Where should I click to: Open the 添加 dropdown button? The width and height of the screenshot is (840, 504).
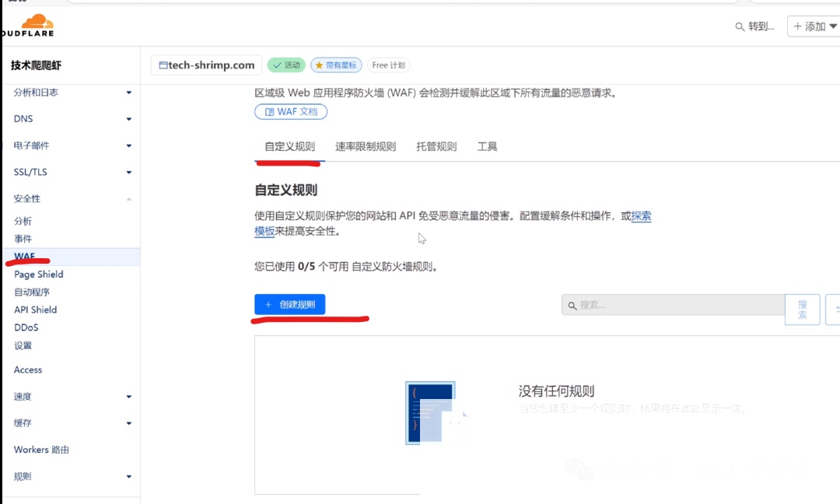click(814, 26)
